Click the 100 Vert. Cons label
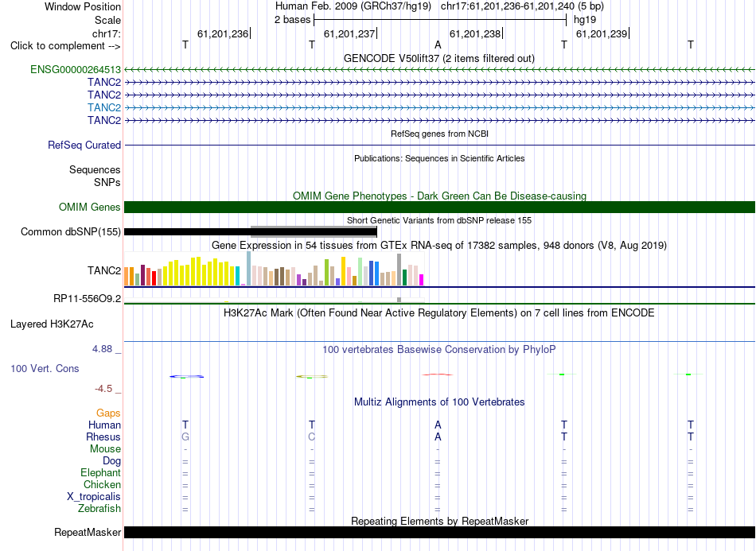Image resolution: width=756 pixels, height=551 pixels. click(x=45, y=368)
